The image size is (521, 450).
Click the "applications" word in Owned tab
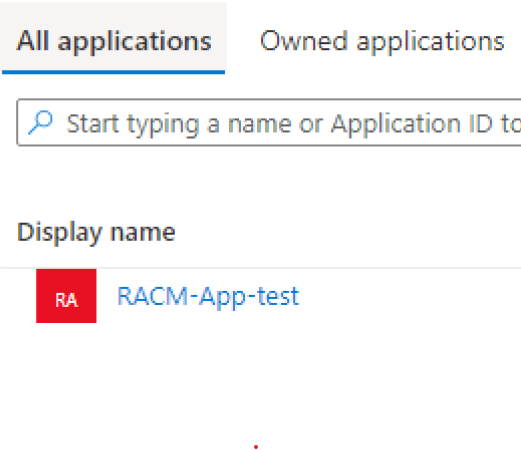pyautogui.click(x=430, y=43)
